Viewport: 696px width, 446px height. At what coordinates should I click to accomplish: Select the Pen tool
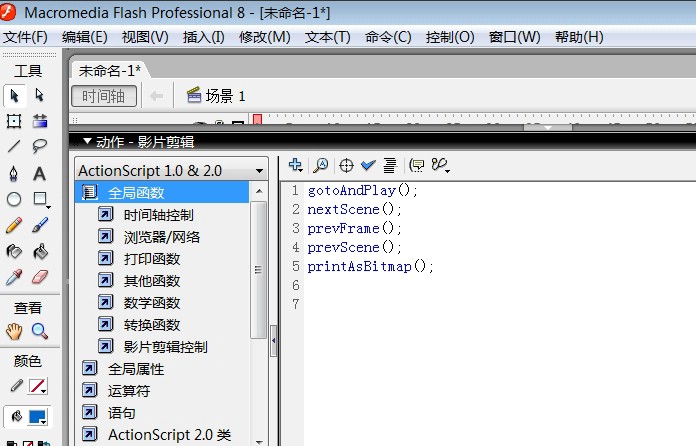14,174
